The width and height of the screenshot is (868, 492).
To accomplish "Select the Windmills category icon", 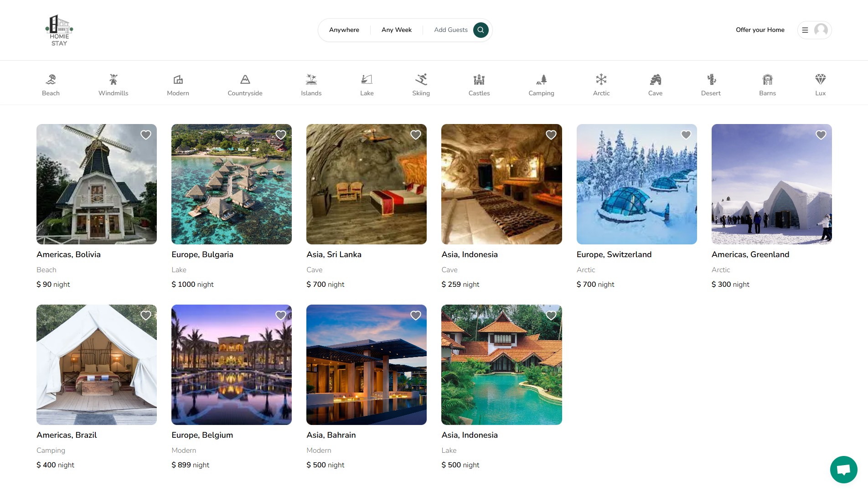I will [113, 85].
